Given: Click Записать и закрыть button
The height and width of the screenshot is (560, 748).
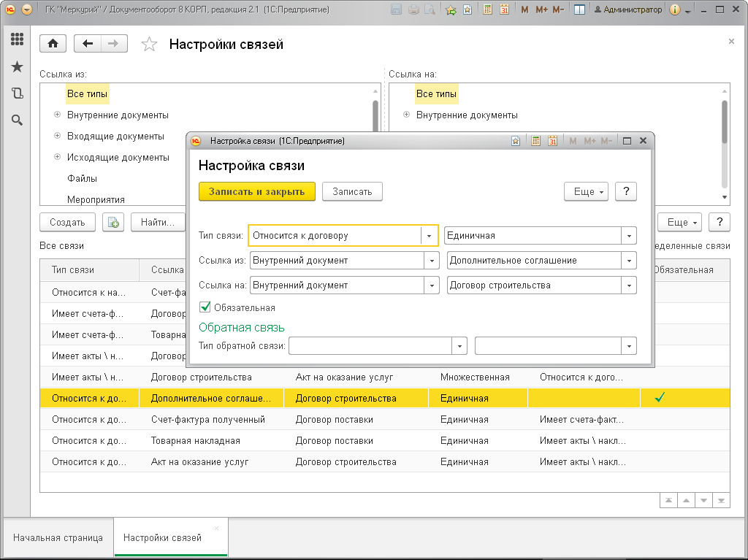Looking at the screenshot, I should click(256, 192).
